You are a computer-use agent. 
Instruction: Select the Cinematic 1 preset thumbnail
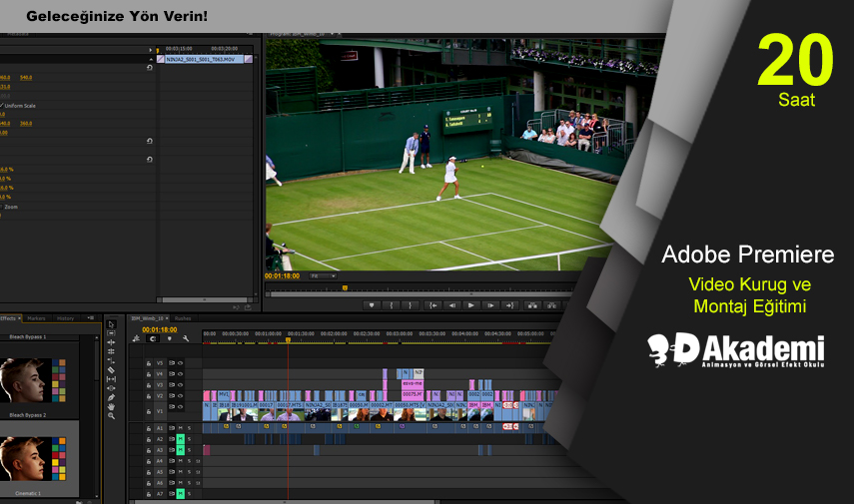(x=33, y=458)
